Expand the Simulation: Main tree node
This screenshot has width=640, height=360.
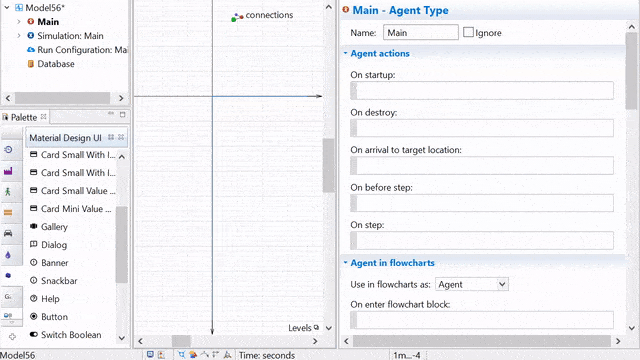click(x=19, y=36)
